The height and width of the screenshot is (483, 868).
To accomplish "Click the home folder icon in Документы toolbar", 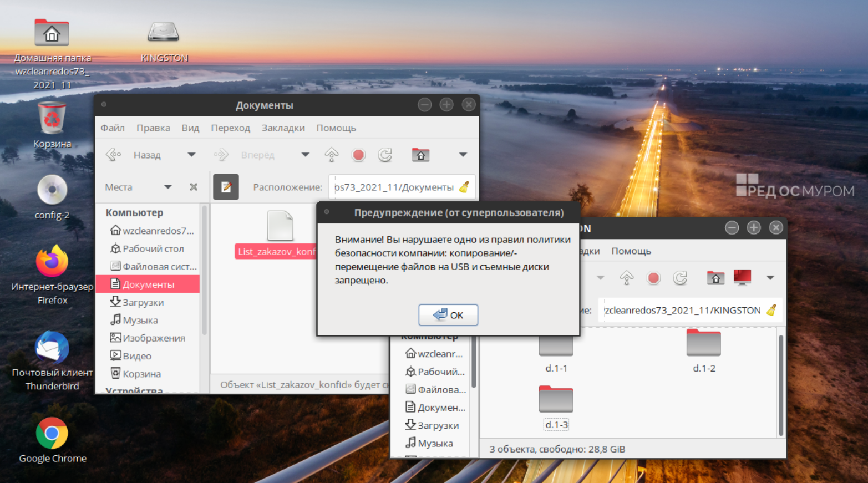I will (x=420, y=155).
